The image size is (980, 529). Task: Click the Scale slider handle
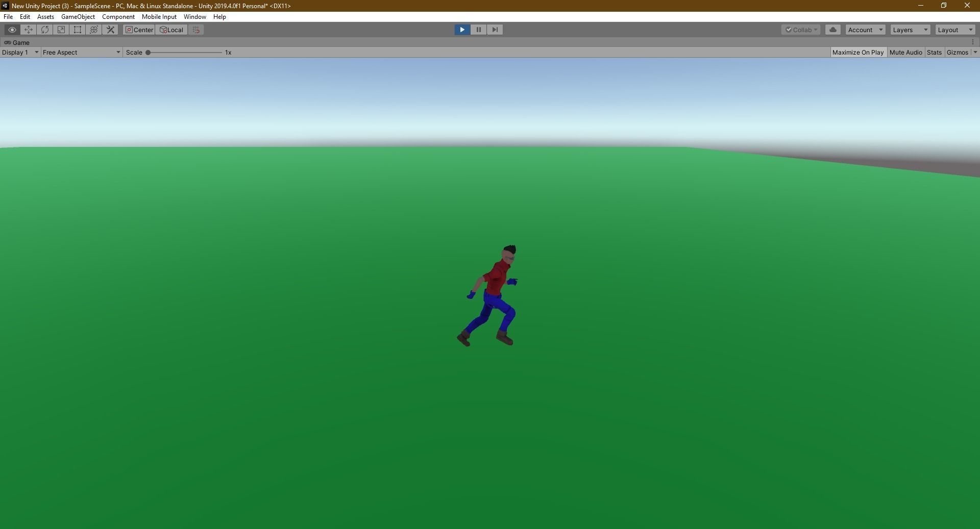[x=148, y=53]
